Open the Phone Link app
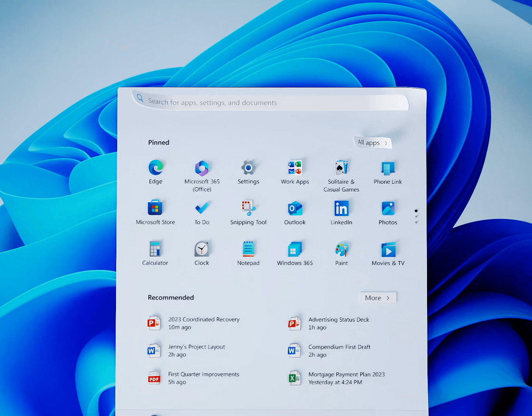Viewport: 532px width, 416px height. [388, 168]
